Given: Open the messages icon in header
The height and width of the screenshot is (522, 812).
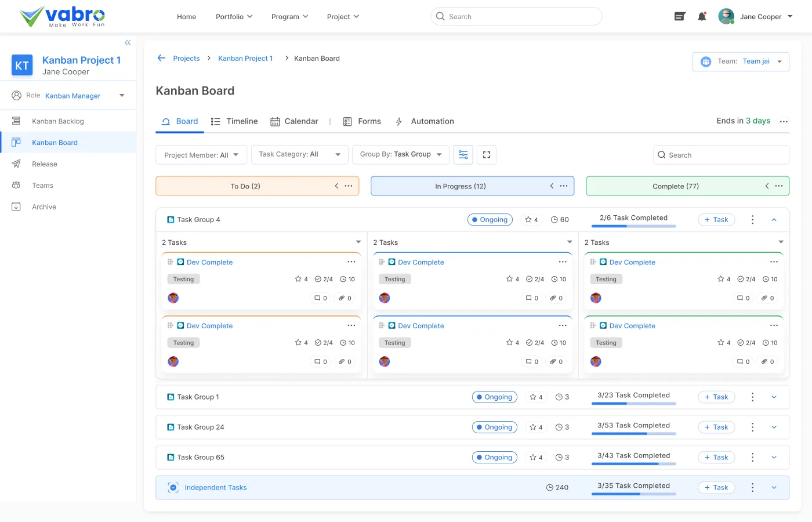Looking at the screenshot, I should tap(680, 17).
